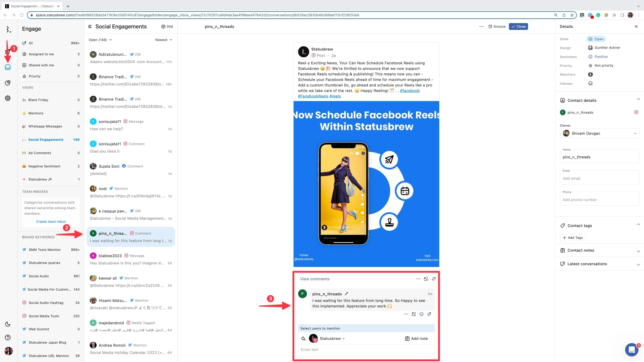The width and height of the screenshot is (644, 362).
Task: Open the Instagram profile icon for pins_n_threads
Action: pos(636,112)
